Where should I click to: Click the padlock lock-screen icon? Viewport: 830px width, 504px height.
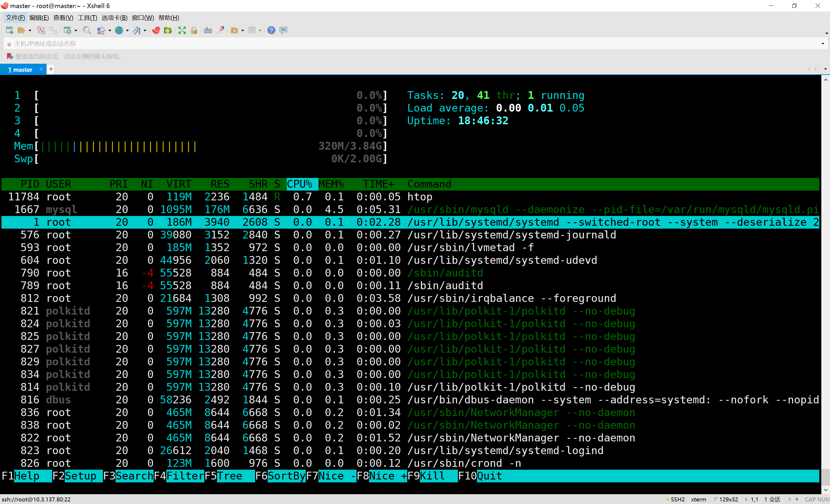(194, 30)
